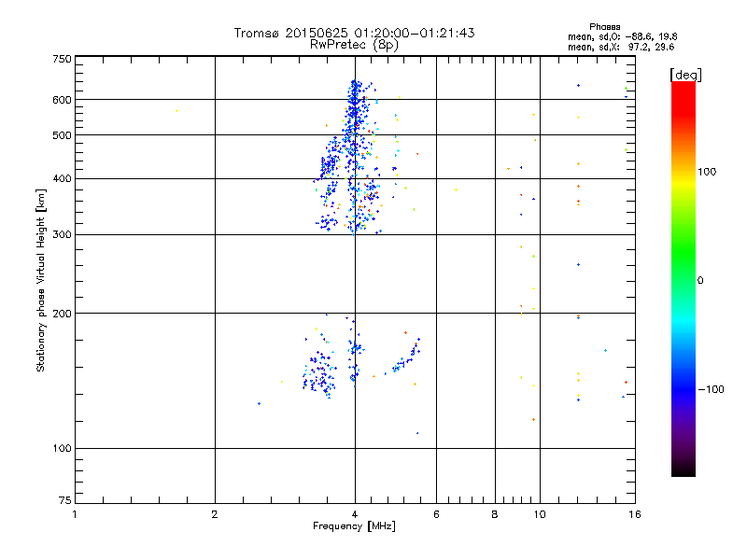Click the 750 height axis tick label
This screenshot has width=747, height=560.
pyautogui.click(x=62, y=59)
